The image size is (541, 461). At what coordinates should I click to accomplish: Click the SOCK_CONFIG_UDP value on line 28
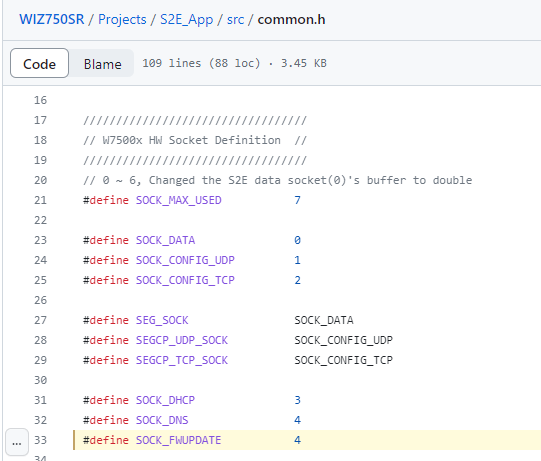tap(343, 341)
